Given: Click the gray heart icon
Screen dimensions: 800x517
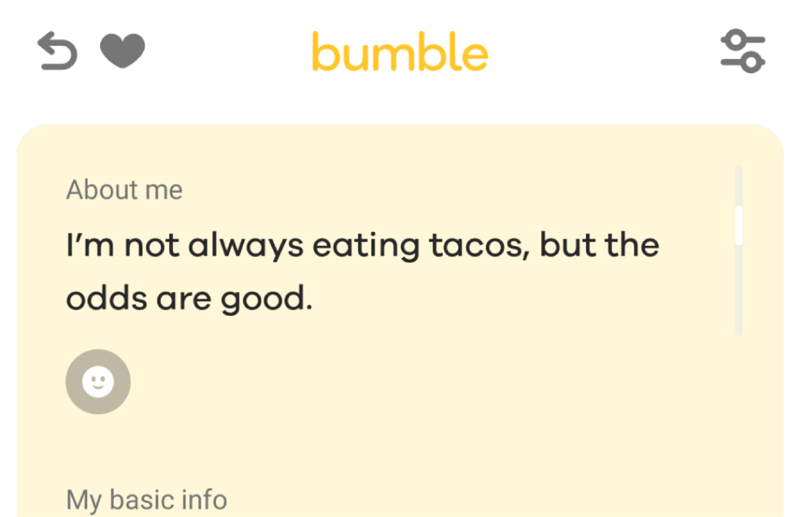Looking at the screenshot, I should 122,51.
